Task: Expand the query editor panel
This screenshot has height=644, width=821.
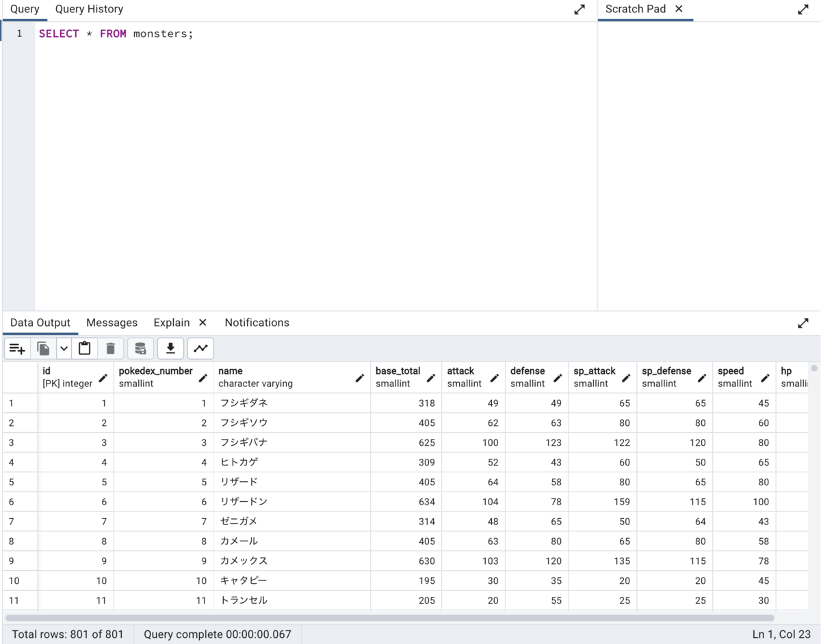Action: [x=579, y=10]
